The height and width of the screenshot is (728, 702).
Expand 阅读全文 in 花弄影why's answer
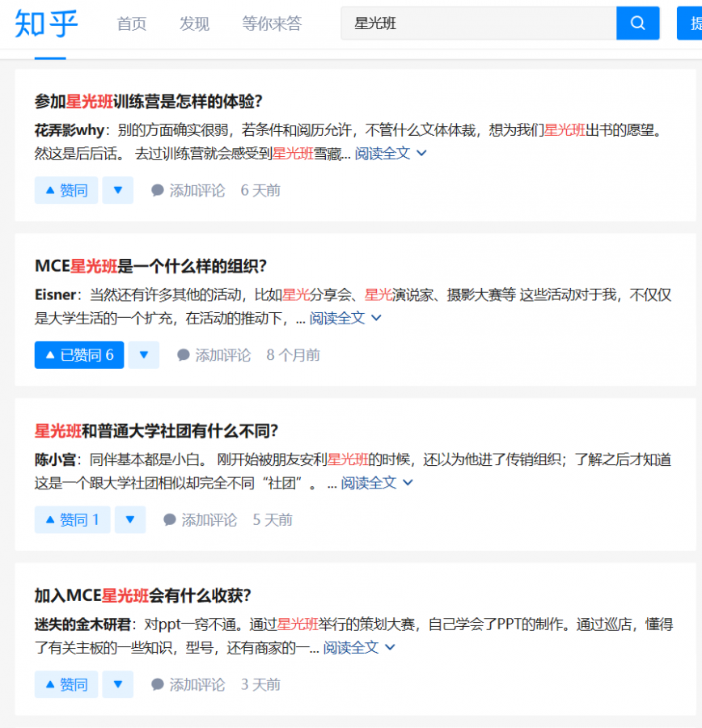point(391,153)
